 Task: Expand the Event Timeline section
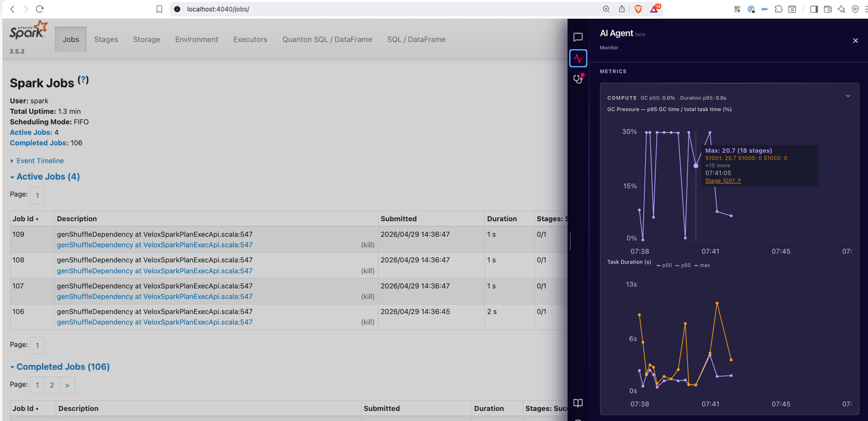tap(37, 161)
